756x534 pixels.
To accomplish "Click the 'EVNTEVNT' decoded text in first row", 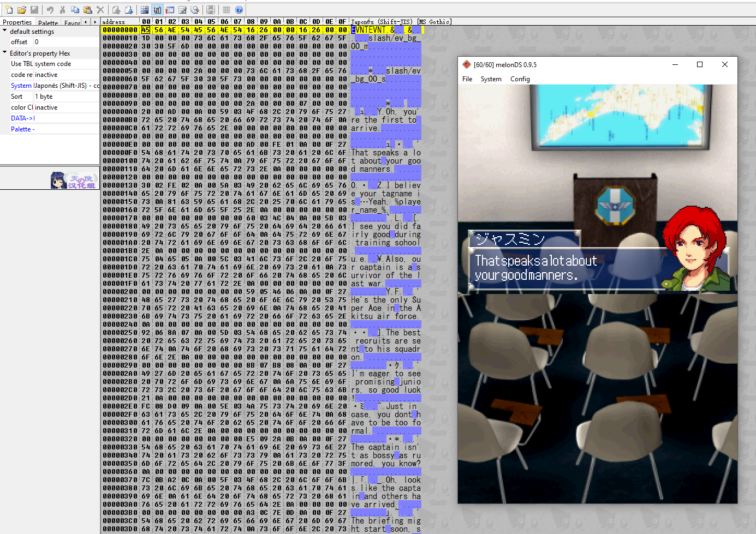I will [x=368, y=30].
